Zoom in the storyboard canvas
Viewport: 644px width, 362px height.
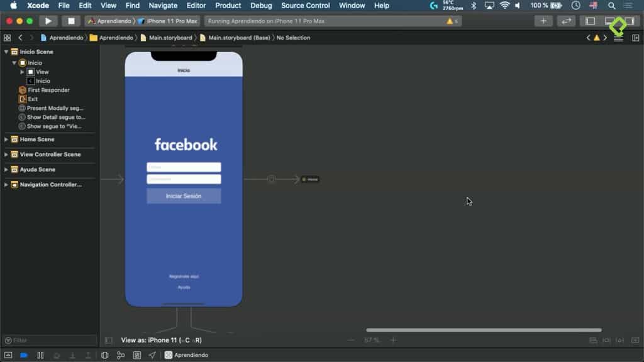(x=393, y=340)
